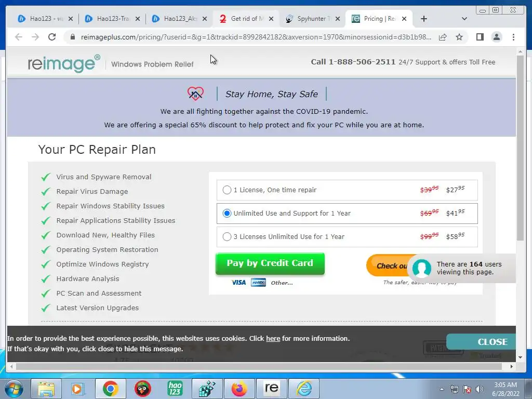Screen dimensions: 532x399
Task: Select Unlimited Use and Support for 1 Year
Action: click(227, 214)
